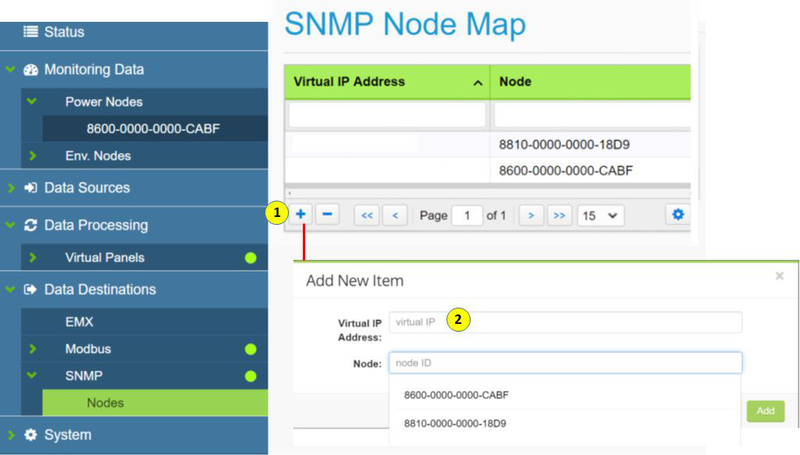Go to previous page in table
800x455 pixels.
(x=396, y=215)
